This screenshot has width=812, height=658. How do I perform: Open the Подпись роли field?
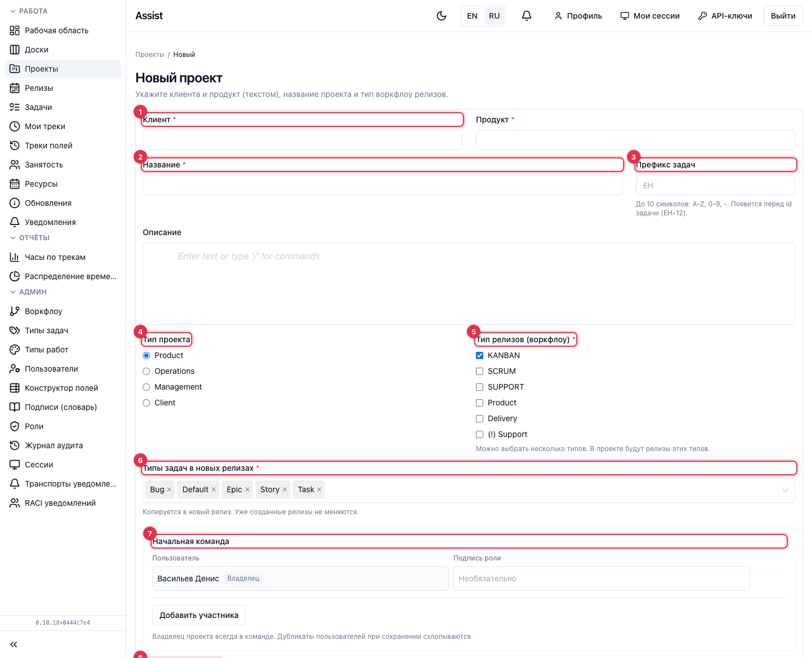point(602,578)
